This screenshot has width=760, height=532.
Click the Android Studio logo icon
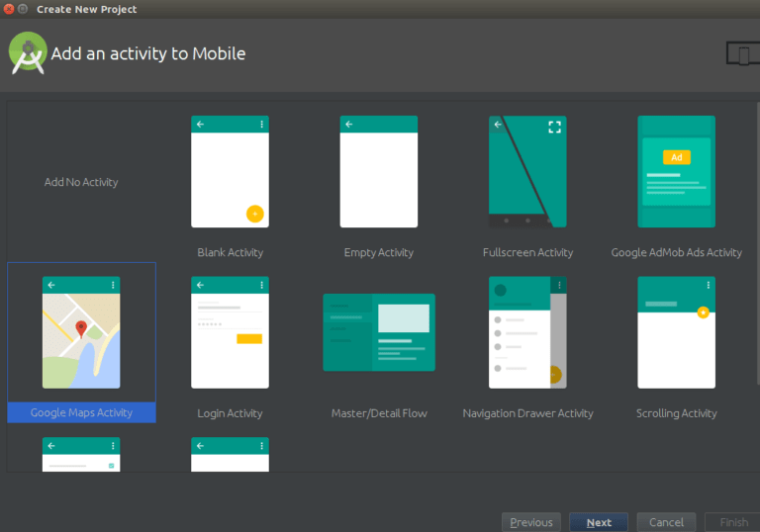coord(28,52)
